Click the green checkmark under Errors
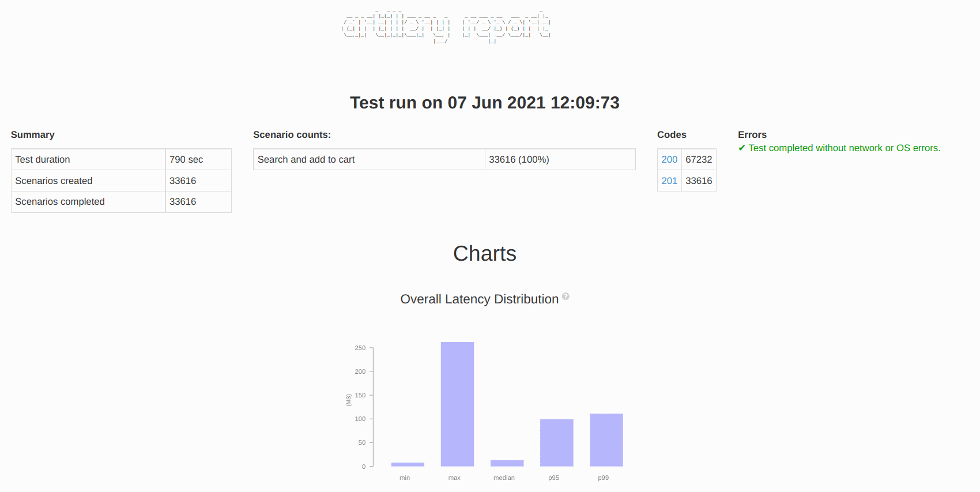This screenshot has height=492, width=980. point(742,148)
